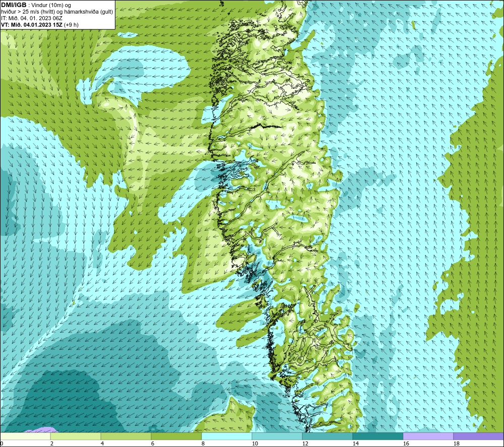Image resolution: width=504 pixels, height=447 pixels.
Task: Click the 16–18 m/s light purple swatch
Action: [428, 436]
